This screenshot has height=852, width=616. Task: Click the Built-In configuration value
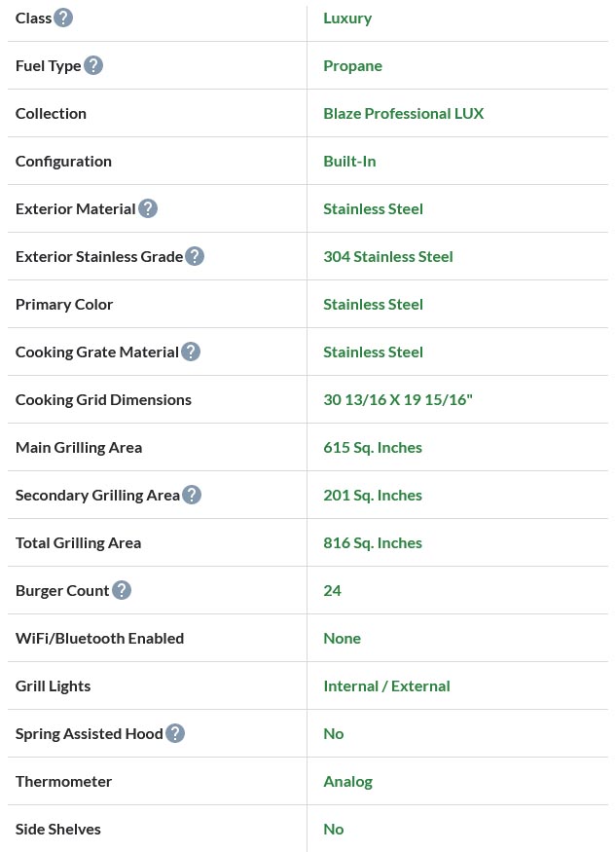pos(349,161)
